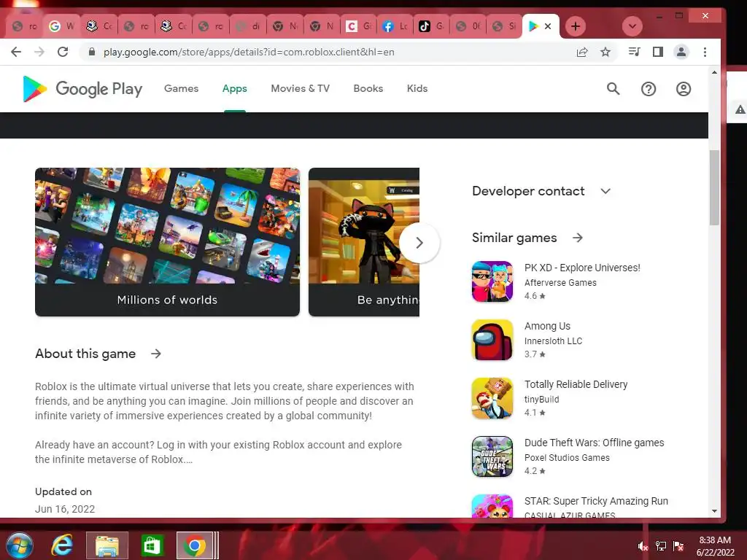747x560 pixels.
Task: Switch to the Google tab
Action: click(62, 26)
